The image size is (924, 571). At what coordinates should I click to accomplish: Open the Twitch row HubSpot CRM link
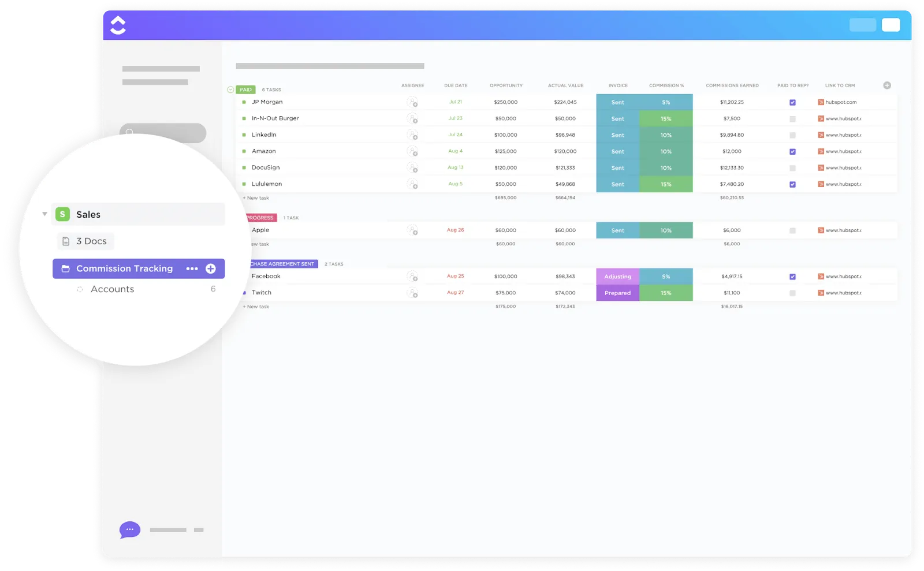coord(843,293)
